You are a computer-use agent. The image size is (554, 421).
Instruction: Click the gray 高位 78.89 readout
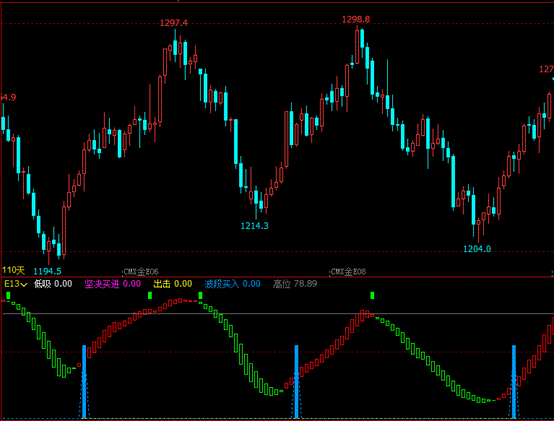click(x=295, y=284)
